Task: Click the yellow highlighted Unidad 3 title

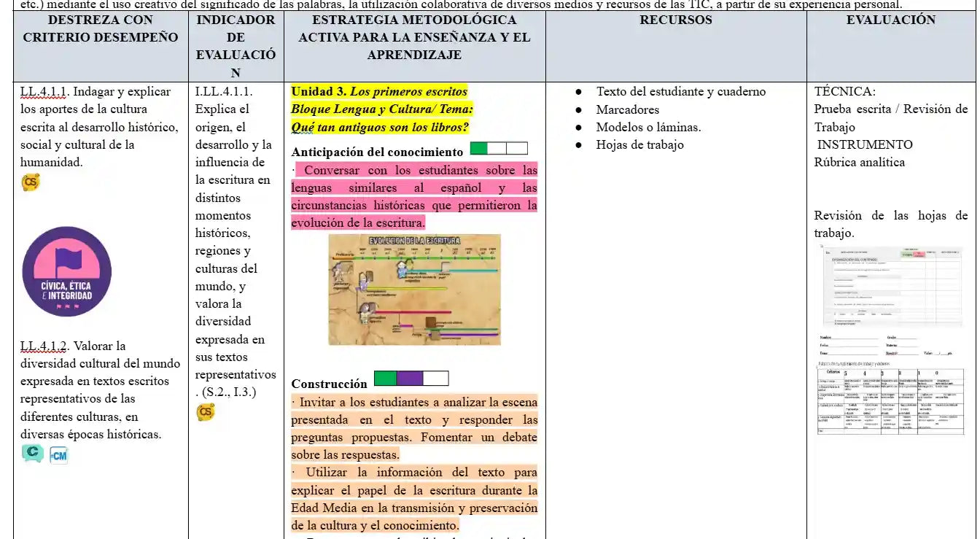Action: (379, 92)
